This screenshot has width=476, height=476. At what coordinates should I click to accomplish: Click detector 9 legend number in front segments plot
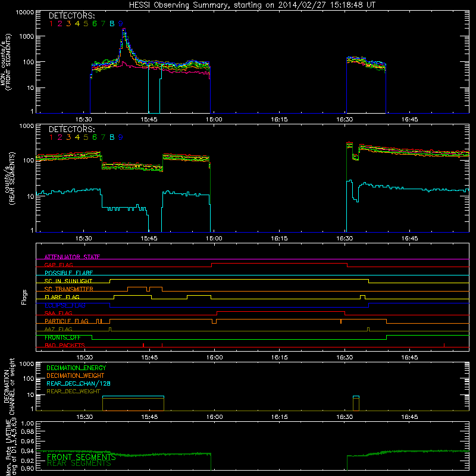click(x=121, y=24)
